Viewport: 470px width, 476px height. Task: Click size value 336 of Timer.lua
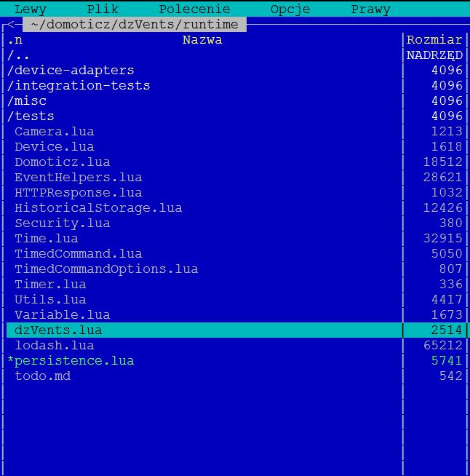(x=450, y=284)
